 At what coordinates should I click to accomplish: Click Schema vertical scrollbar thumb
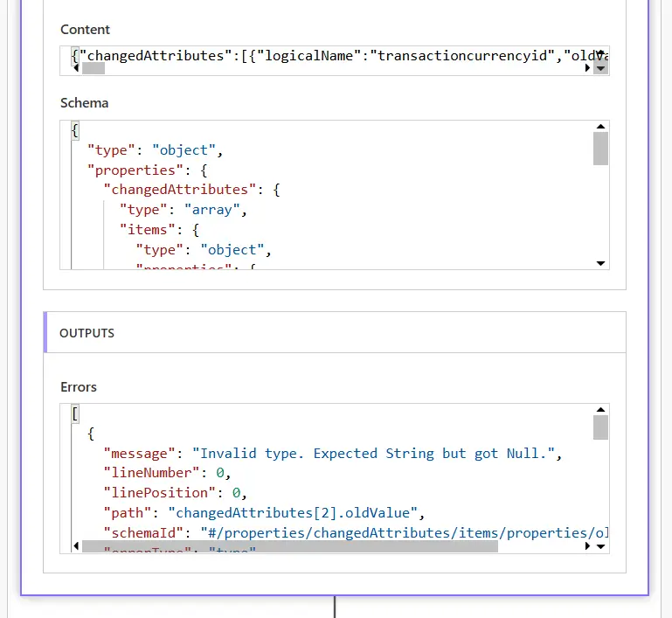point(599,149)
